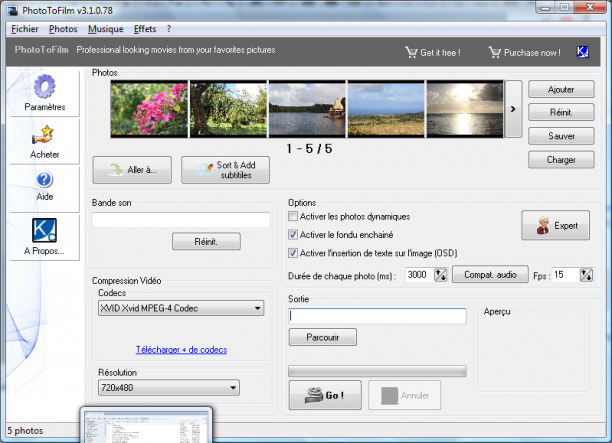
Task: Start rendering with the Go! button
Action: click(325, 395)
